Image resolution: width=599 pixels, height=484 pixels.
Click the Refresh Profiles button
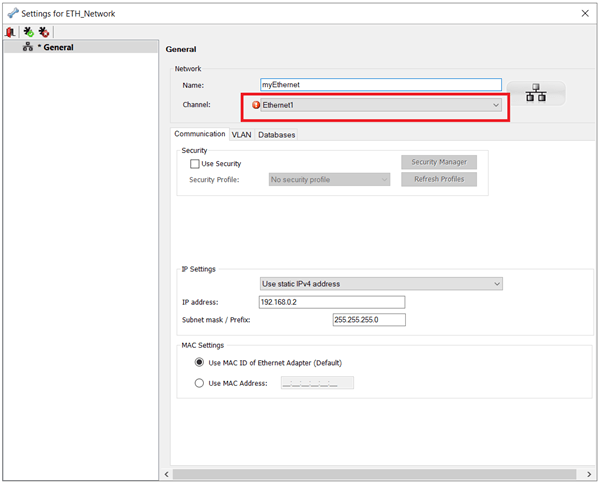[439, 179]
